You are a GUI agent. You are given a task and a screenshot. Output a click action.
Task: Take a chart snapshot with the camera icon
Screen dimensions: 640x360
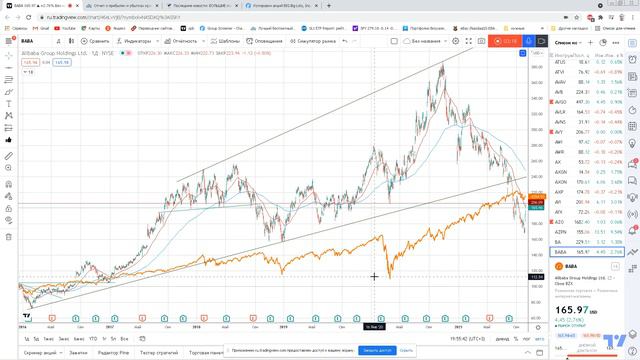481,41
